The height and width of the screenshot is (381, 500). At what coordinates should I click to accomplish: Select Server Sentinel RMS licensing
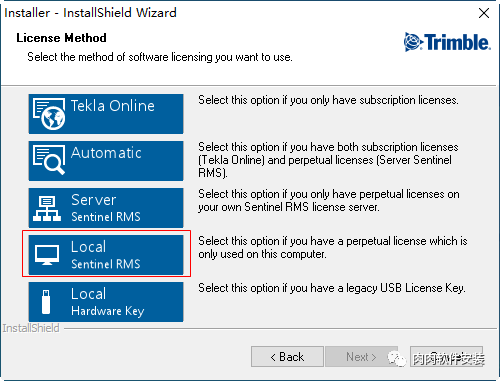click(106, 208)
